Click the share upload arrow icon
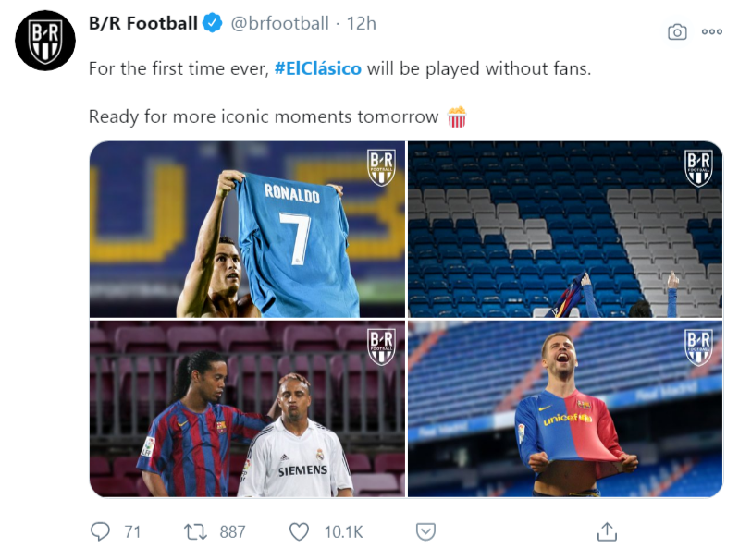The width and height of the screenshot is (739, 560). pos(607,531)
